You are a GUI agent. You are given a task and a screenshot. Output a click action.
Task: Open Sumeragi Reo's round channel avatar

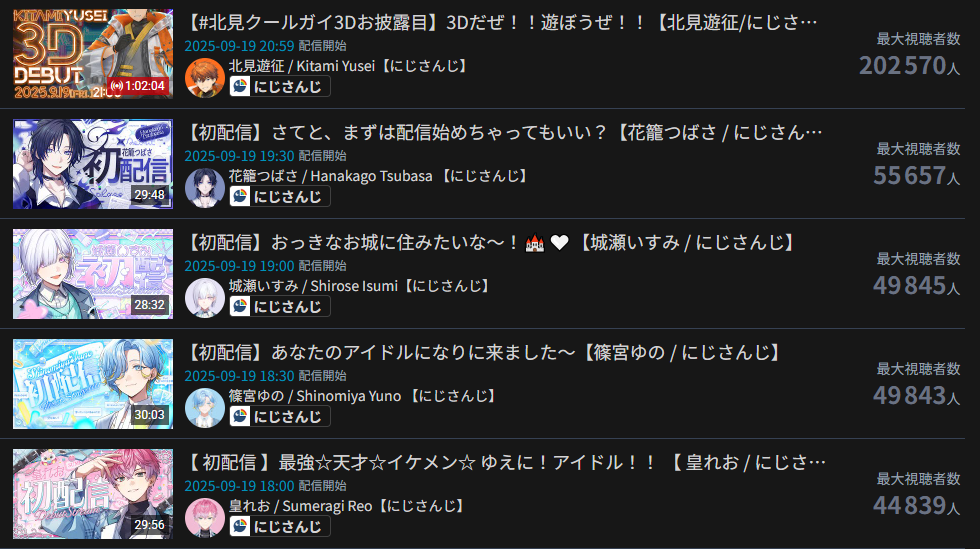[x=204, y=518]
